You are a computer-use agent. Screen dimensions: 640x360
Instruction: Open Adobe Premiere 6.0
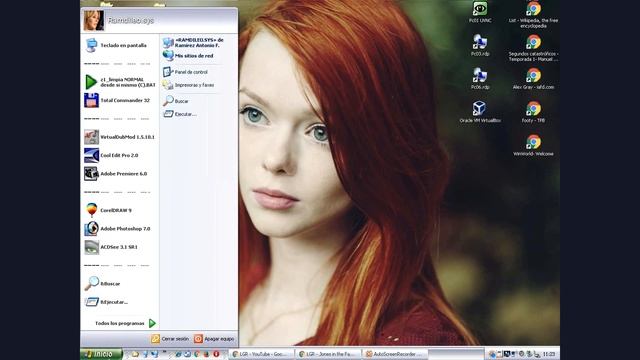(120, 173)
